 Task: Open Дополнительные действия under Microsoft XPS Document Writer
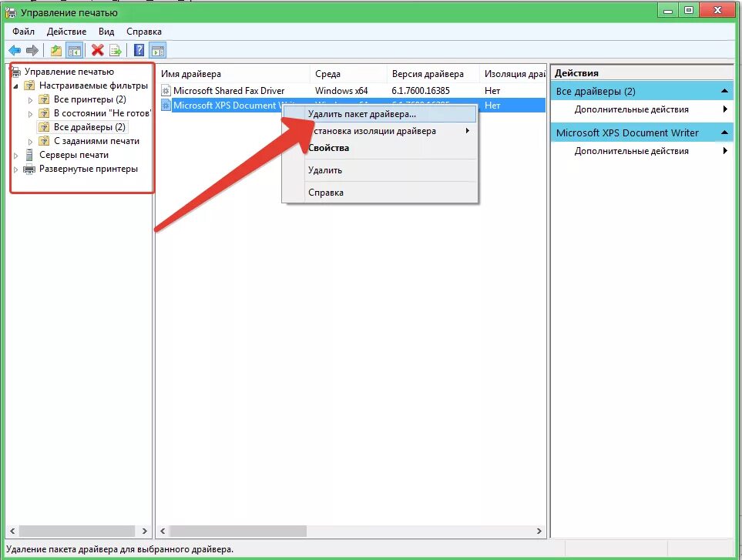coord(642,151)
